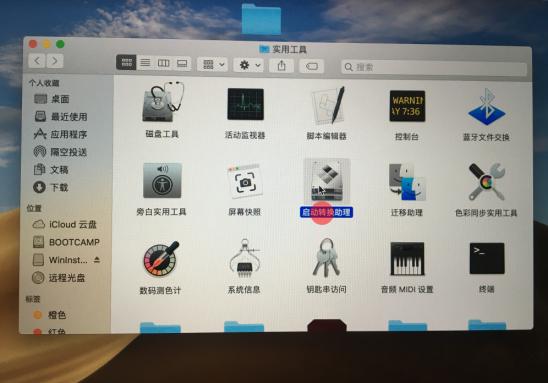Open 系统信息 System Information icon
The image size is (548, 383).
click(244, 259)
